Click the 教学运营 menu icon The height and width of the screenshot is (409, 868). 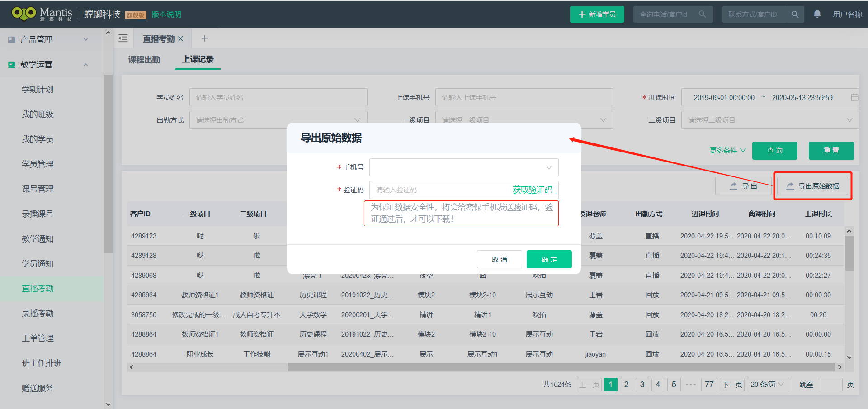(12, 65)
